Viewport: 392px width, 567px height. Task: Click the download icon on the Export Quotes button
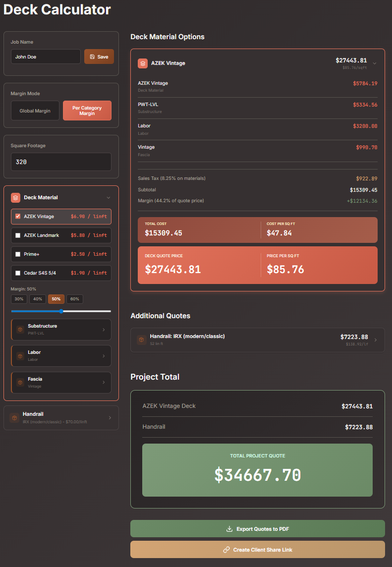pyautogui.click(x=229, y=529)
